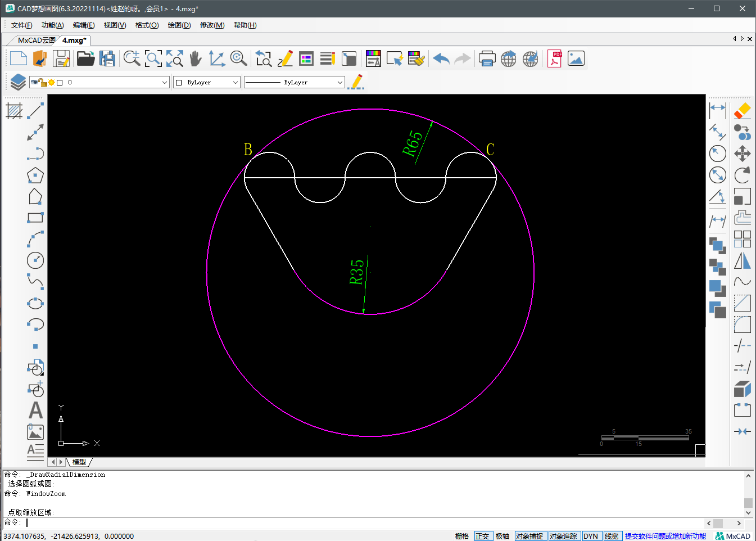Viewport: 756px width, 541px height.
Task: Switch to the 4.mxg* document tab
Action: pyautogui.click(x=74, y=40)
